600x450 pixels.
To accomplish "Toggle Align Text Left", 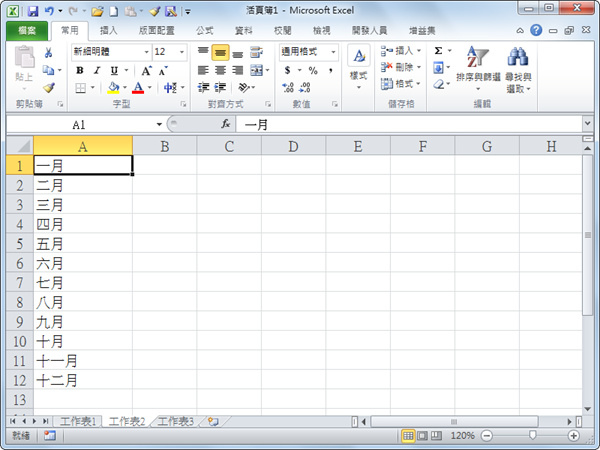I will click(203, 70).
